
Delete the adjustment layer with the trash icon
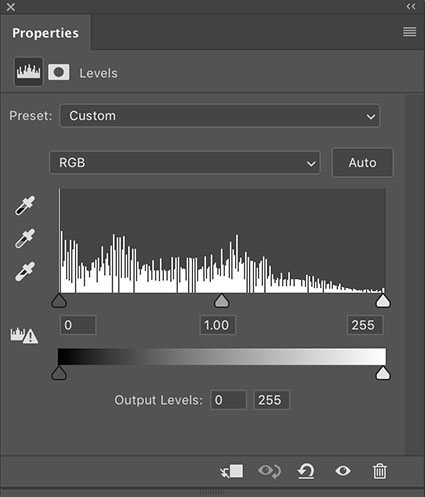380,471
